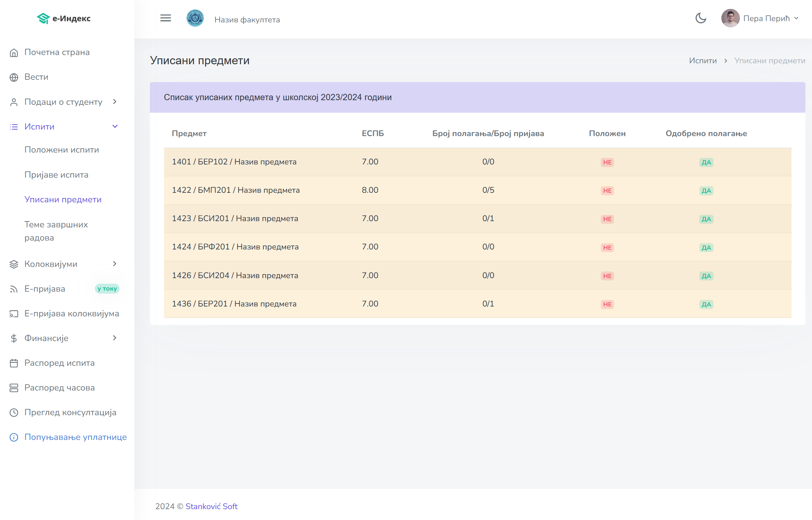Click the home icon beside Почетна страна

(14, 53)
